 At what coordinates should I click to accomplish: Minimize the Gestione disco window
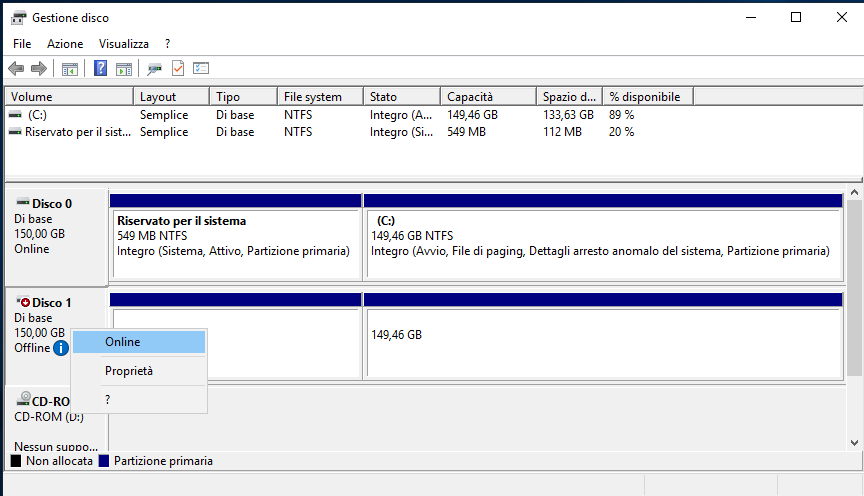click(751, 17)
